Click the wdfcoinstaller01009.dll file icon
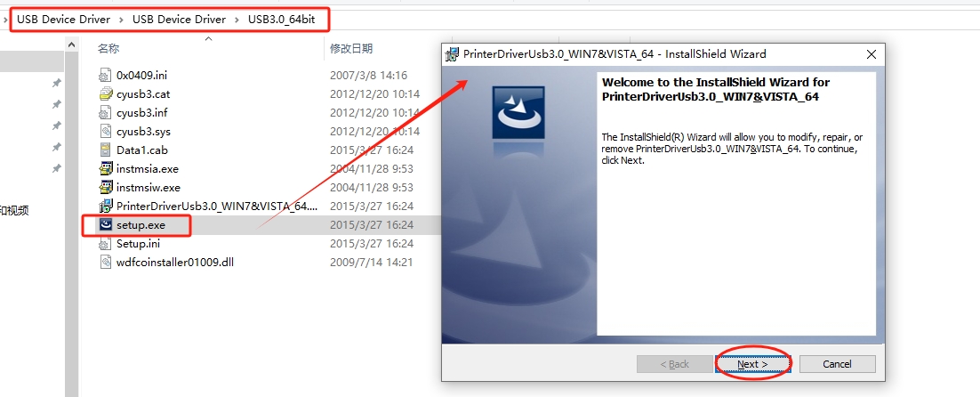 [x=106, y=262]
